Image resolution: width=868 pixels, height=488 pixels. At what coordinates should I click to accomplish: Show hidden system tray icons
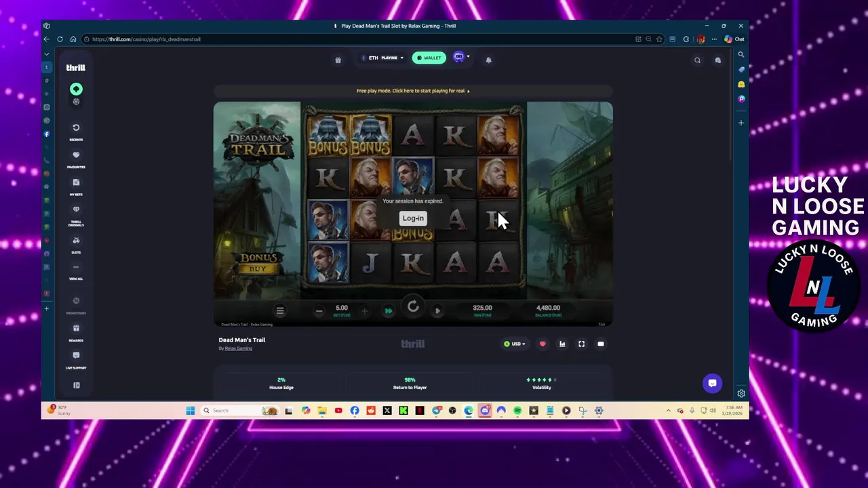668,410
